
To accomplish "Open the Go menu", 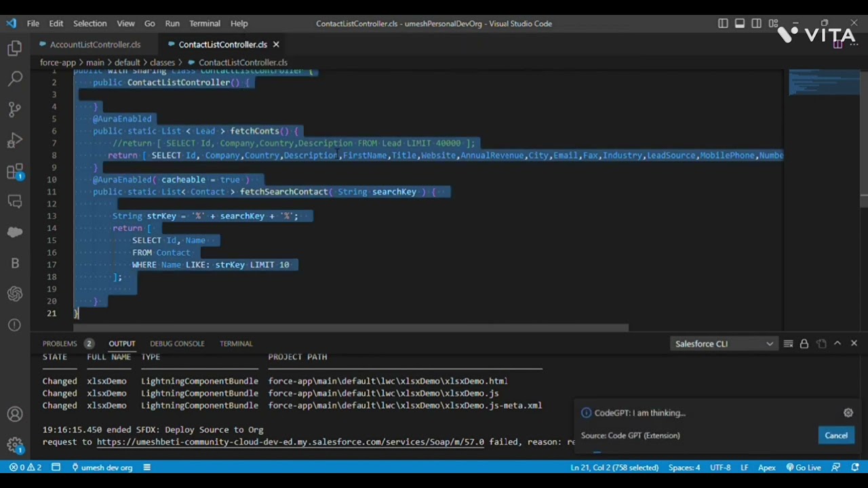I will (149, 23).
